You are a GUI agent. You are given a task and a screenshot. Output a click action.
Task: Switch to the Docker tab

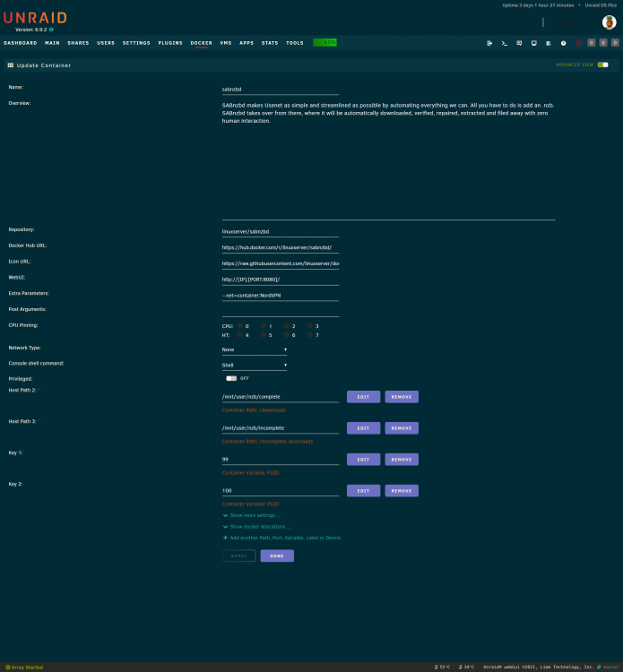(x=201, y=43)
